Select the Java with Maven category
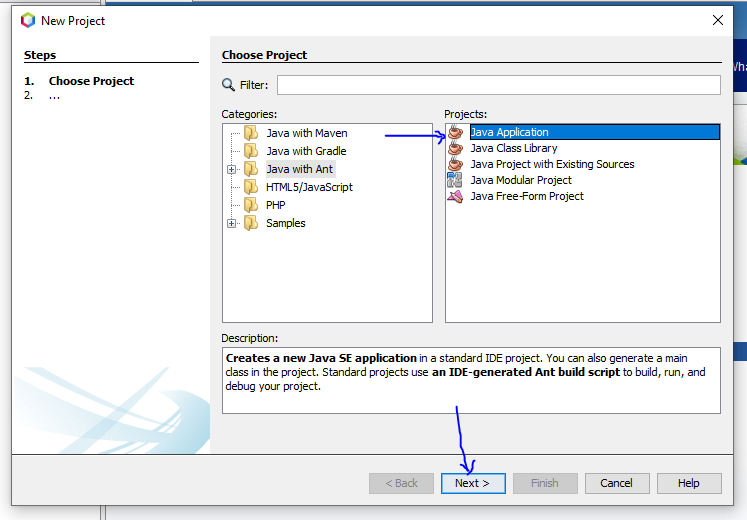The height and width of the screenshot is (520, 747). pyautogui.click(x=307, y=133)
